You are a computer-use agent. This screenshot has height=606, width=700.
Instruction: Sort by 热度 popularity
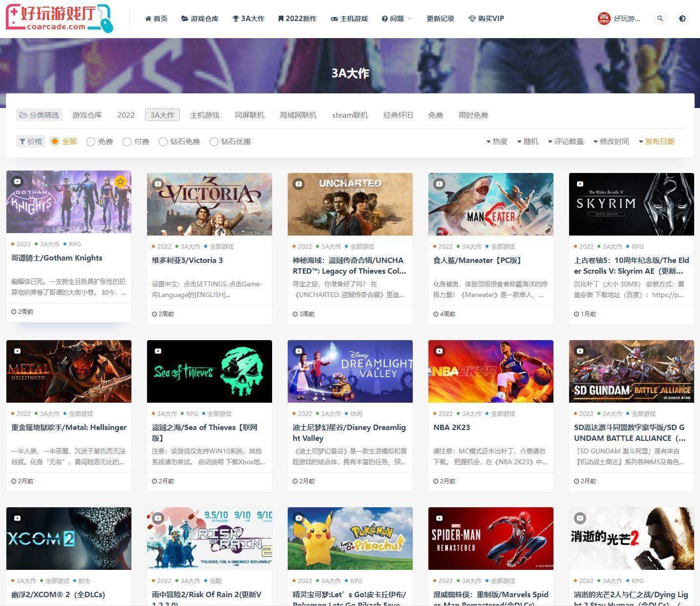click(496, 141)
